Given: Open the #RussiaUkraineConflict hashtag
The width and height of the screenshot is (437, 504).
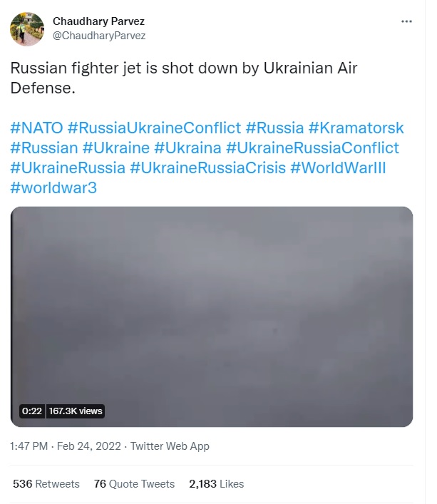Looking at the screenshot, I should [x=154, y=128].
